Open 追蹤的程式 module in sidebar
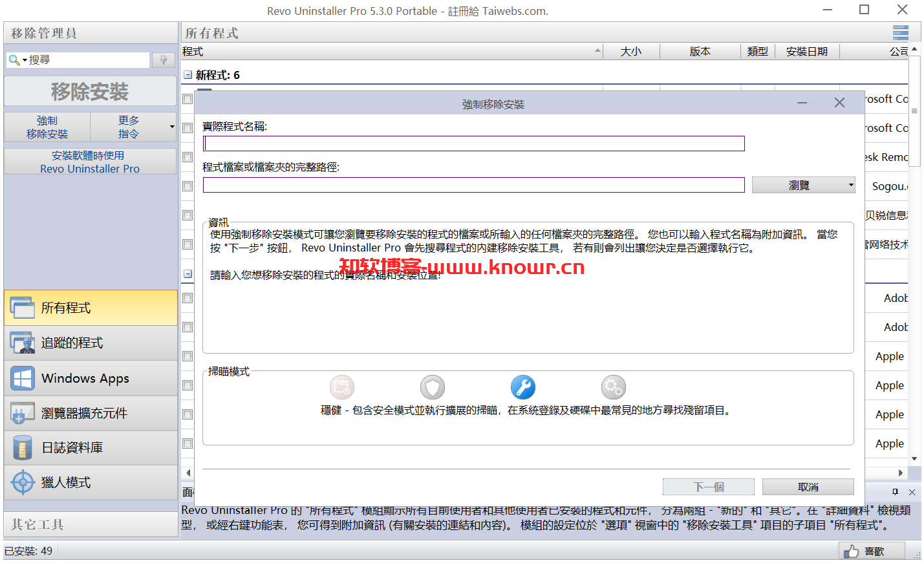 click(x=91, y=343)
